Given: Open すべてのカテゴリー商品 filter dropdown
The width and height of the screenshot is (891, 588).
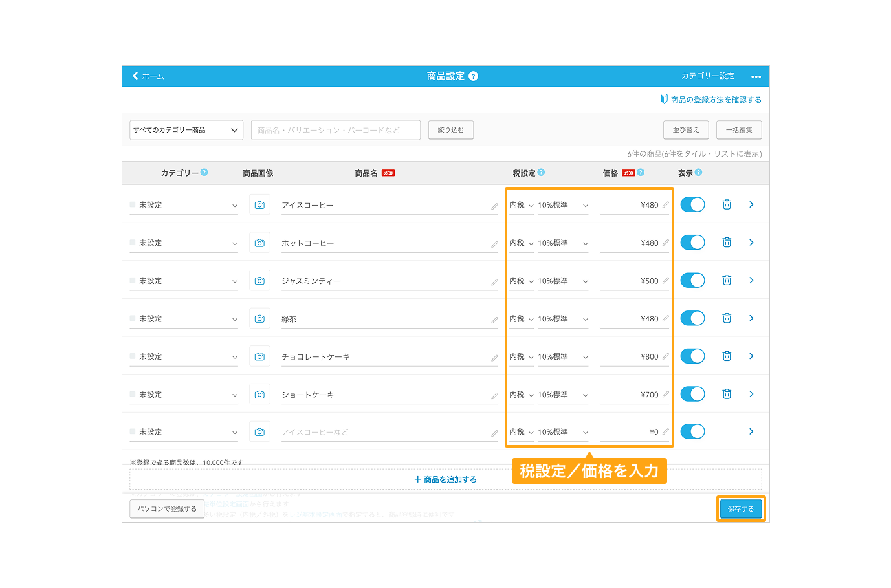Looking at the screenshot, I should point(186,130).
